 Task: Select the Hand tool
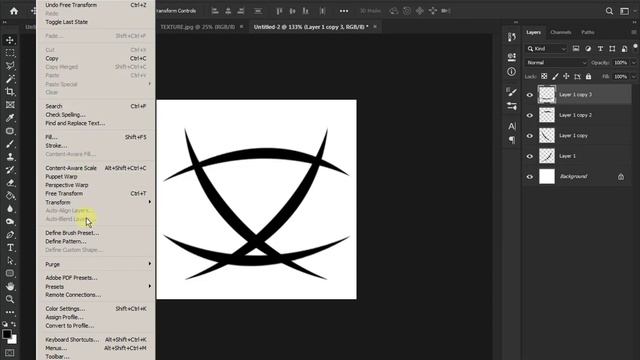point(10,287)
